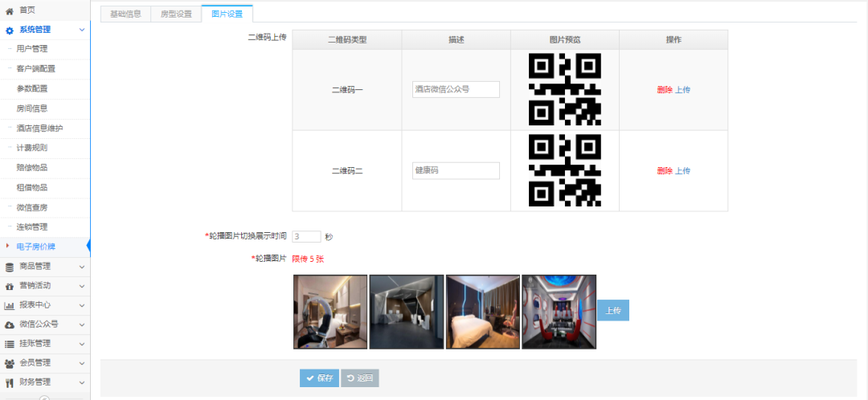
Task: Click the 二维码二 QR code preview
Action: tap(565, 171)
